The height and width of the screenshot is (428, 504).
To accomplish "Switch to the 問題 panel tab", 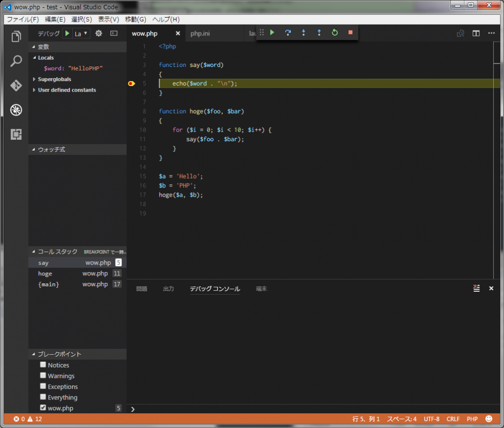I will click(141, 289).
